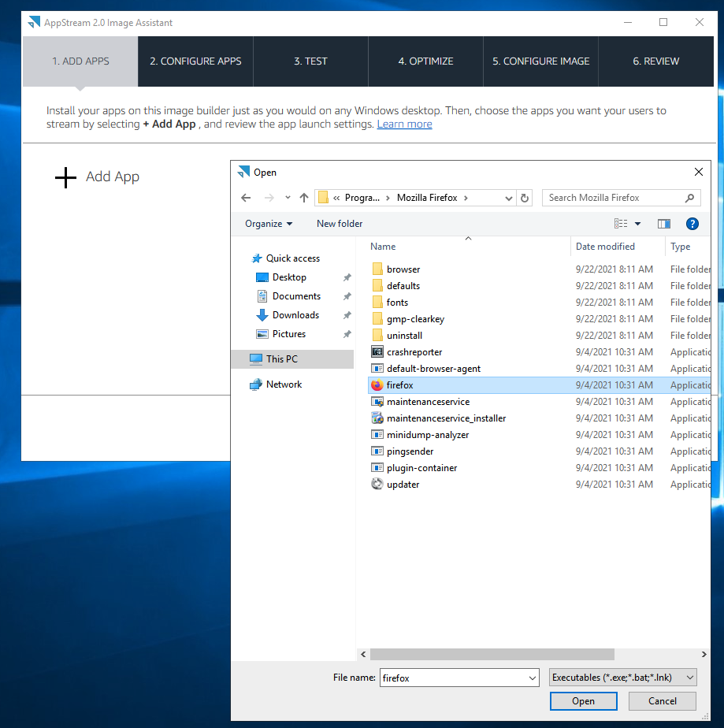Open the Executables file type filter
724x728 pixels.
pyautogui.click(x=623, y=678)
